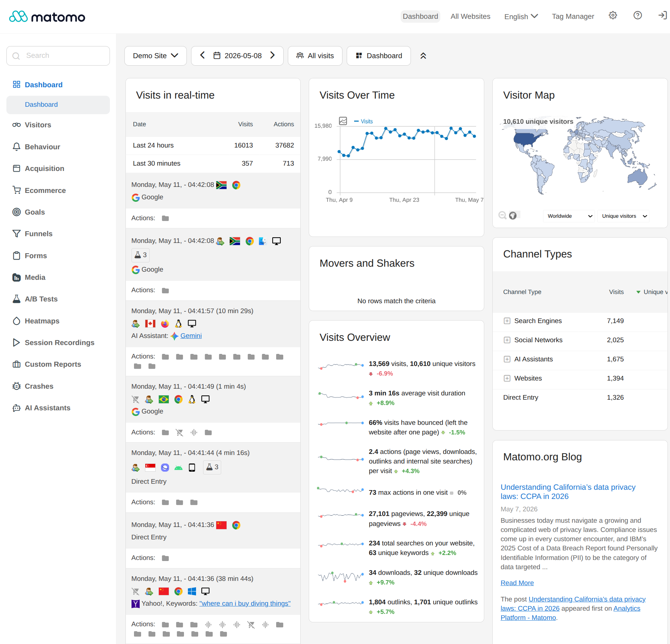Open the Behaviour section in sidebar

click(42, 147)
